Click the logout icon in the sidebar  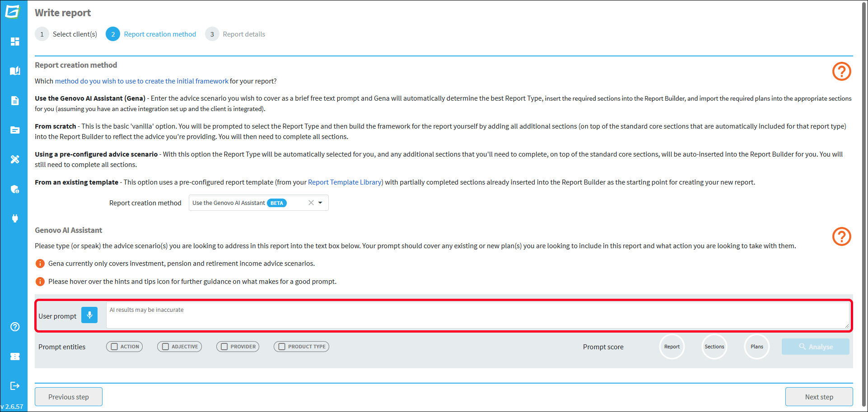[x=15, y=386]
